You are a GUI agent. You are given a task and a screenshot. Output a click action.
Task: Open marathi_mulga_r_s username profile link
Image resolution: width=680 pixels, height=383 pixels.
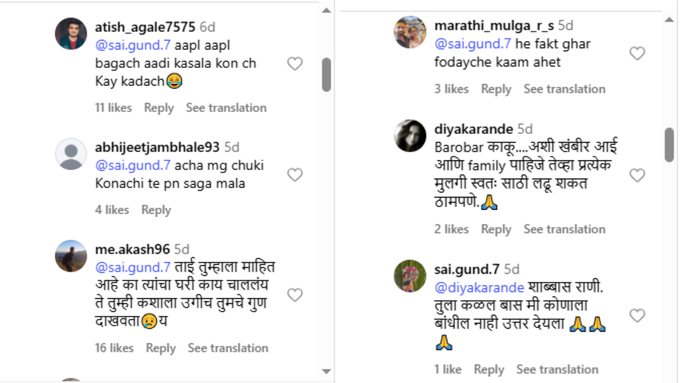494,26
